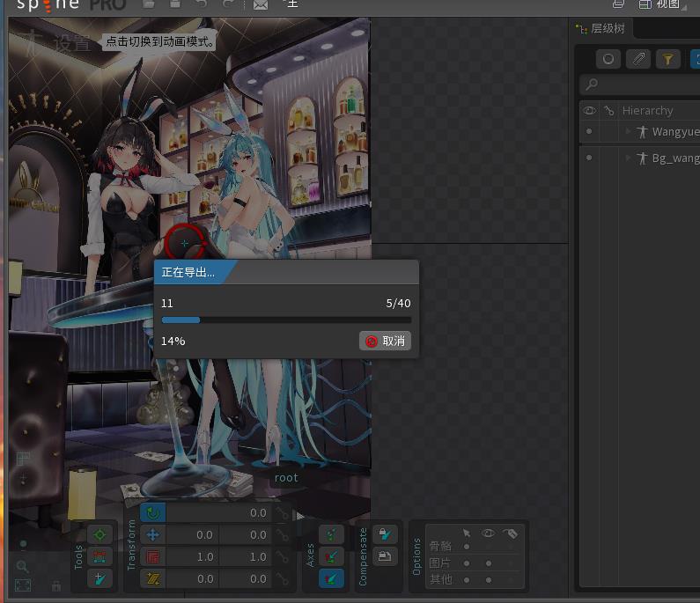Click the red root bone circle in viewport
Image resolution: width=700 pixels, height=603 pixels.
click(x=185, y=243)
